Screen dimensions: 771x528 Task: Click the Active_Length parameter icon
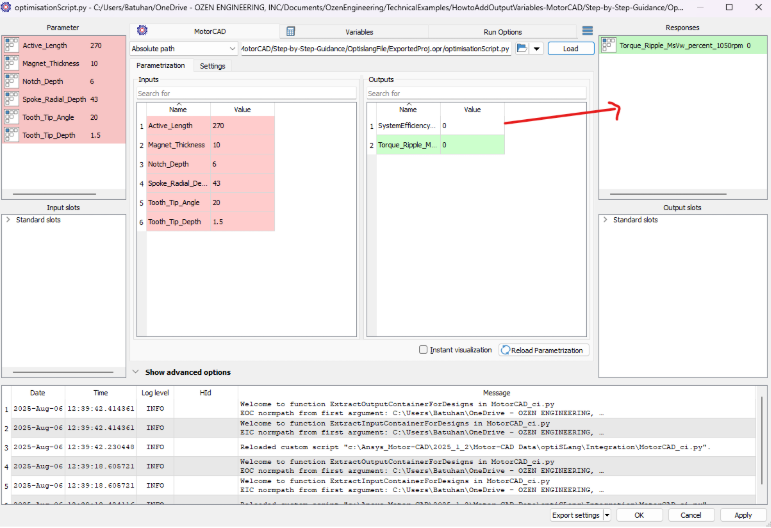tap(11, 46)
